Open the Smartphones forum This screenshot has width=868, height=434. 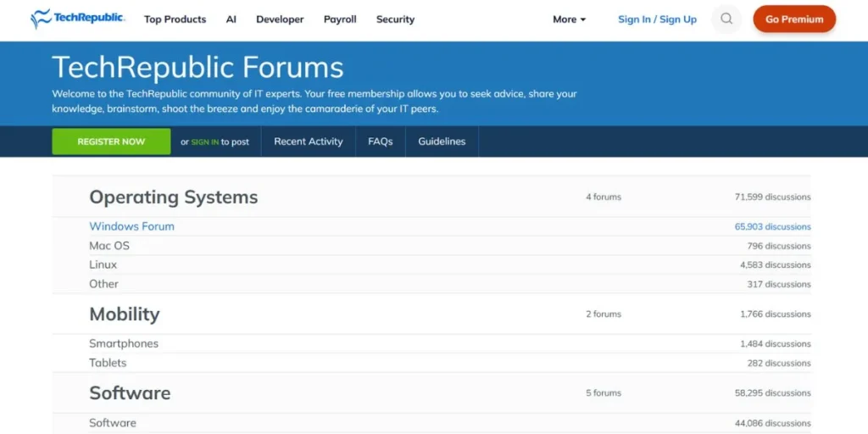click(124, 344)
